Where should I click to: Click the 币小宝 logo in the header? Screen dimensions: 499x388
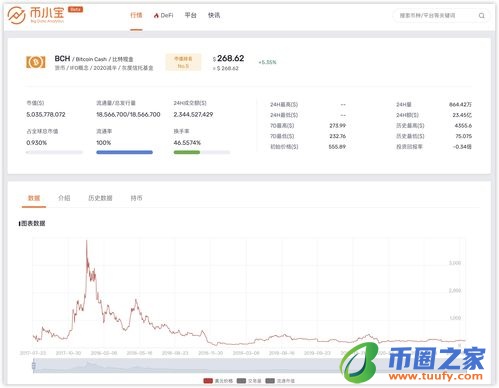[36, 15]
